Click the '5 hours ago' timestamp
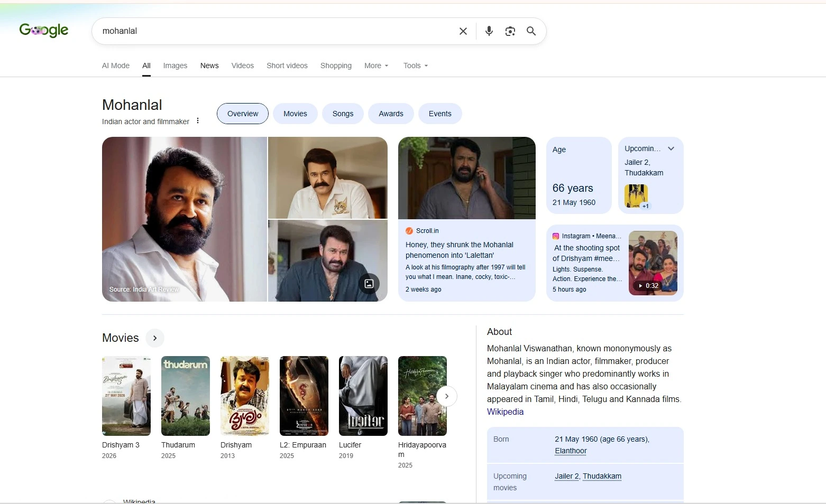 (569, 290)
